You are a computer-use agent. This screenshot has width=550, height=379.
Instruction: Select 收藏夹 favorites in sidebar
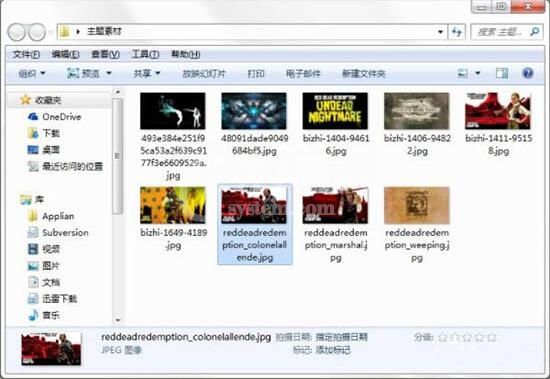tap(48, 100)
